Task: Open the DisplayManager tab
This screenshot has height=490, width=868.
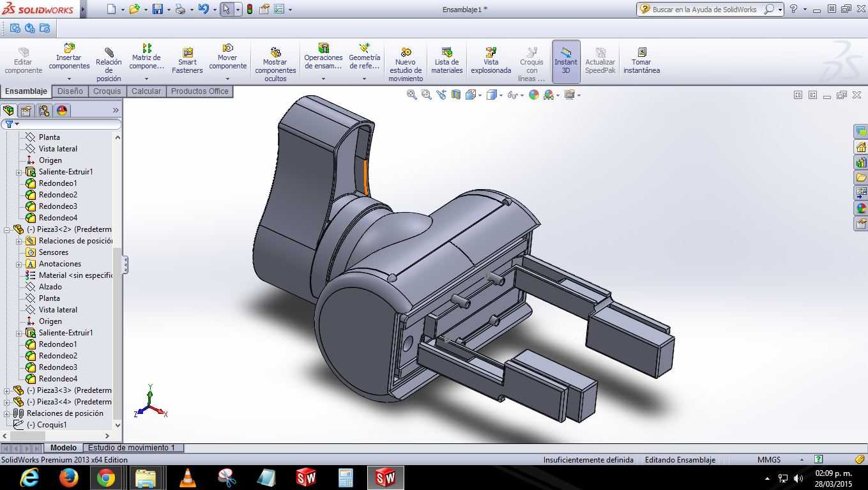Action: pos(62,111)
